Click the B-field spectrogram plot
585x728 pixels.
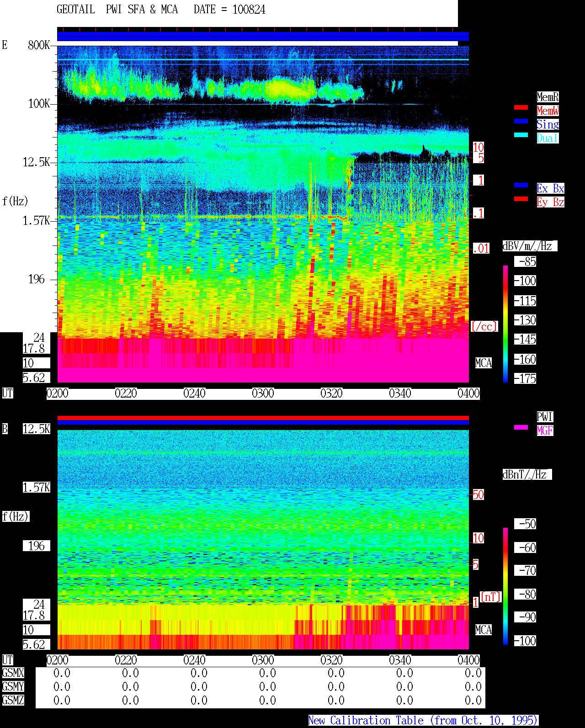pyautogui.click(x=263, y=540)
